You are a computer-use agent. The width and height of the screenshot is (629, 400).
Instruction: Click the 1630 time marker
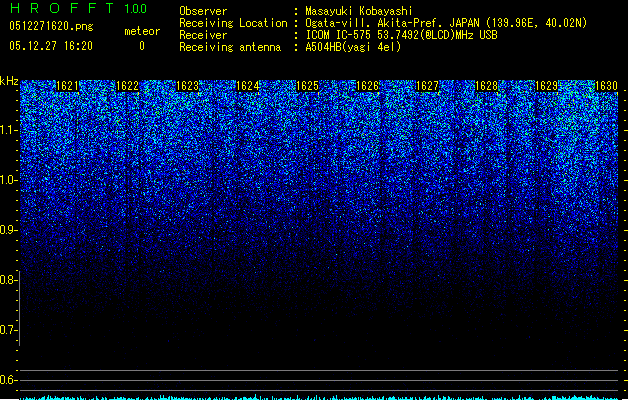[x=606, y=86]
